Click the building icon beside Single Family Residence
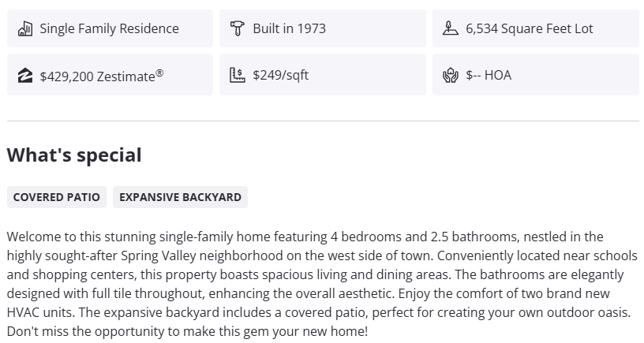Viewport: 644px width, 343px height. click(x=25, y=29)
